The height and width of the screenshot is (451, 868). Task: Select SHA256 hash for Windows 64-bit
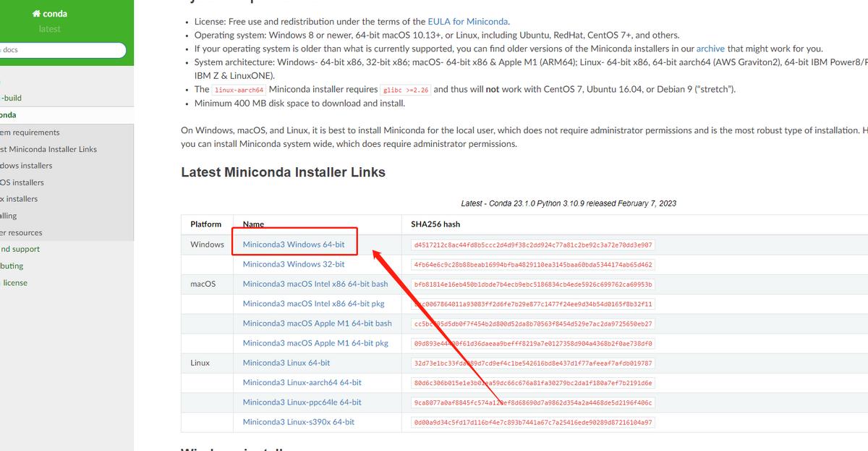pyautogui.click(x=533, y=245)
